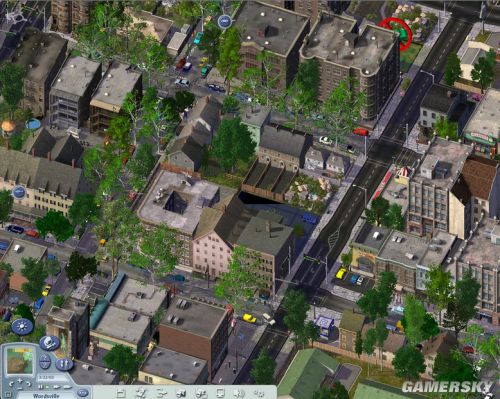Open the blue Mayor mode button
Viewport: 500px width, 399px height.
pyautogui.click(x=49, y=343)
